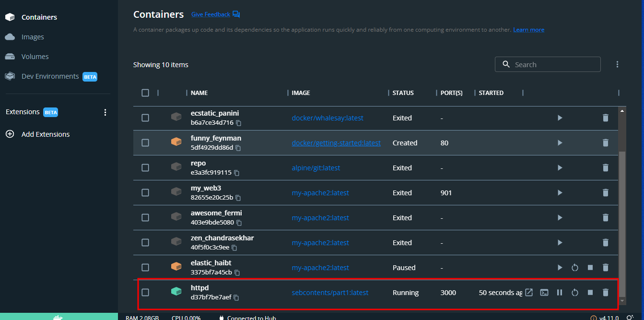Start the my_web3 container
Viewport: 644px width, 320px height.
(560, 192)
